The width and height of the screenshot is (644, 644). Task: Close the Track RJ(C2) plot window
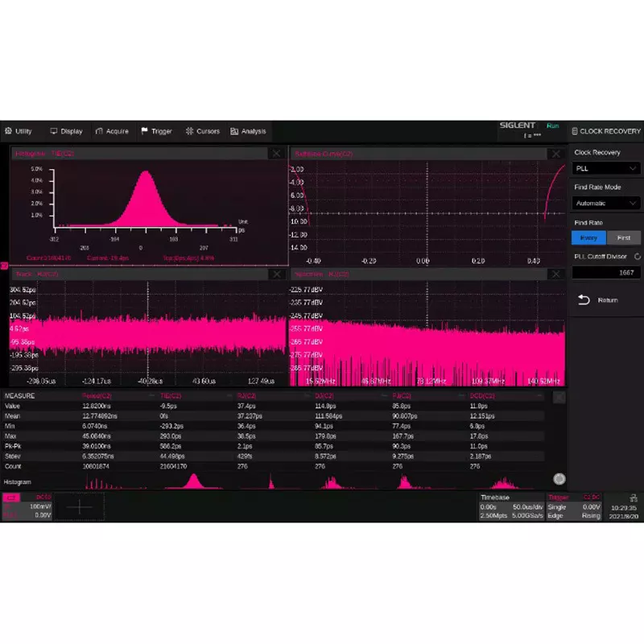pyautogui.click(x=277, y=274)
